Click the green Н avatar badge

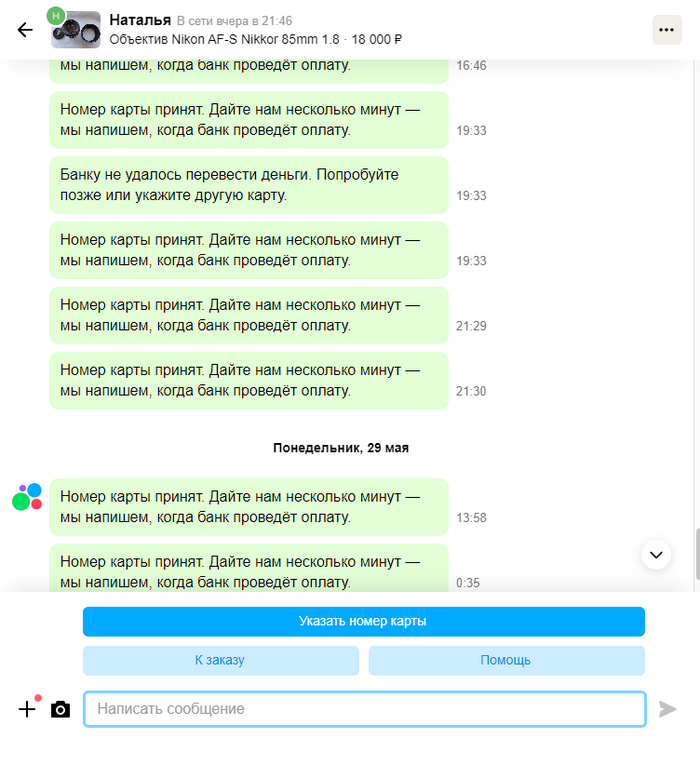click(x=56, y=16)
